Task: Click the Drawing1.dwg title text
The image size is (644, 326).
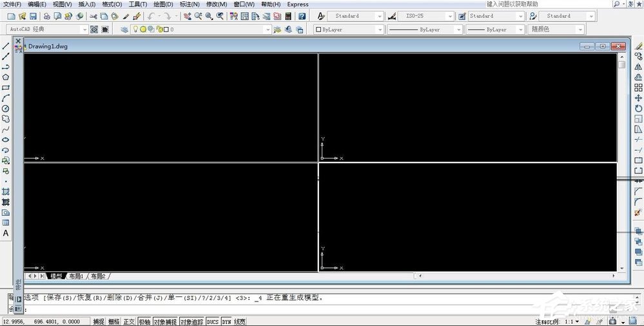Action: 48,46
